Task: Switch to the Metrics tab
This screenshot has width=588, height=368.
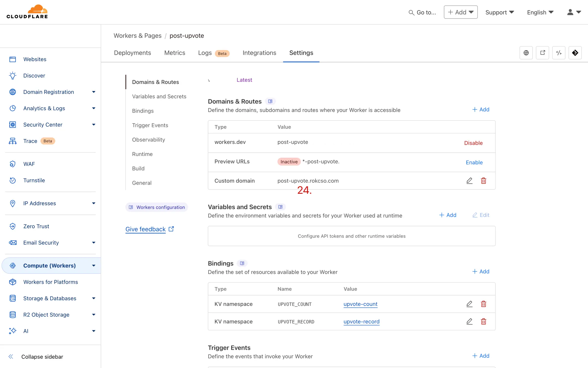Action: 174,53
